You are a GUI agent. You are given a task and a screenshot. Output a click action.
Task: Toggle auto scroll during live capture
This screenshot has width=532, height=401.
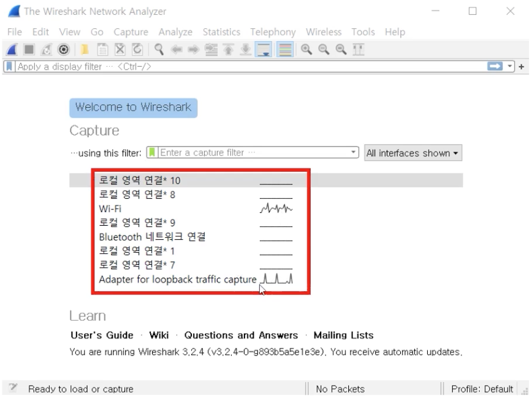coord(264,50)
